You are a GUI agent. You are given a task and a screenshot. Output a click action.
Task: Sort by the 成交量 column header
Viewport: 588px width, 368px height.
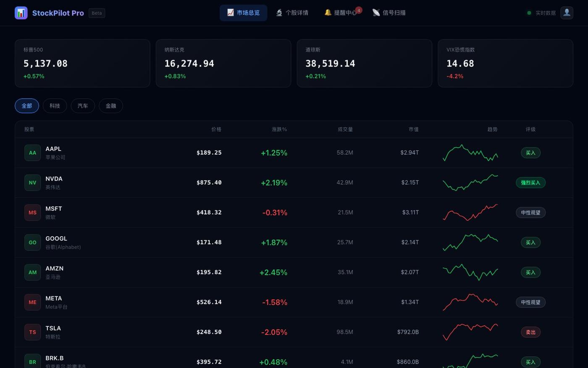coord(345,130)
